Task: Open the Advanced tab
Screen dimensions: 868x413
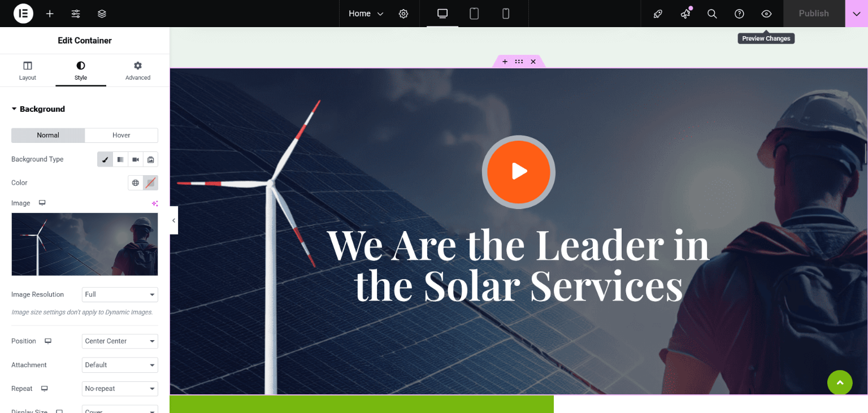Action: pyautogui.click(x=138, y=71)
